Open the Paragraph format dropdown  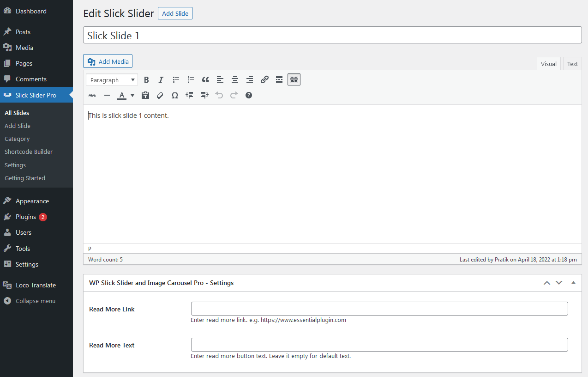click(x=111, y=79)
